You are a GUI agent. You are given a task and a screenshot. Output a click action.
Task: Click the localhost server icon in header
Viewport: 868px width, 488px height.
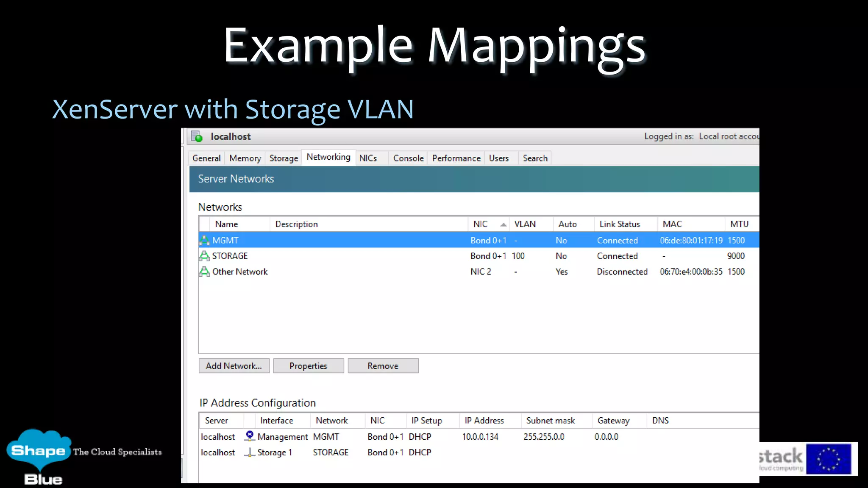[x=197, y=136]
